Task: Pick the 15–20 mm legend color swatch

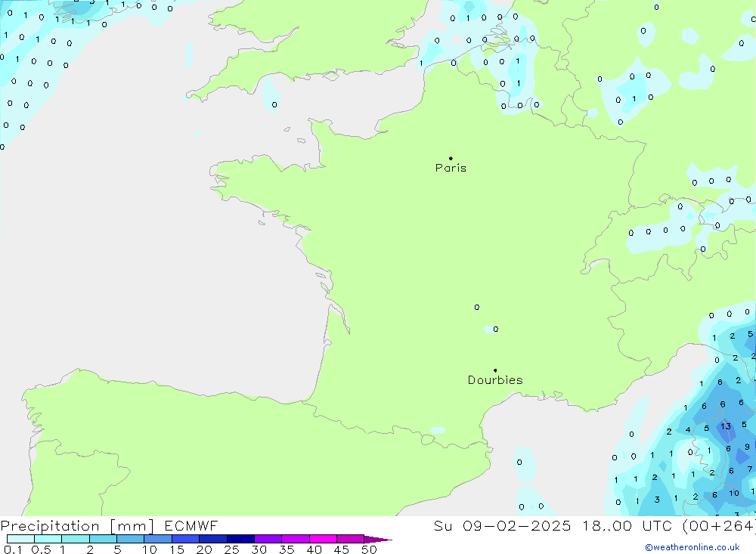Action: tap(185, 539)
